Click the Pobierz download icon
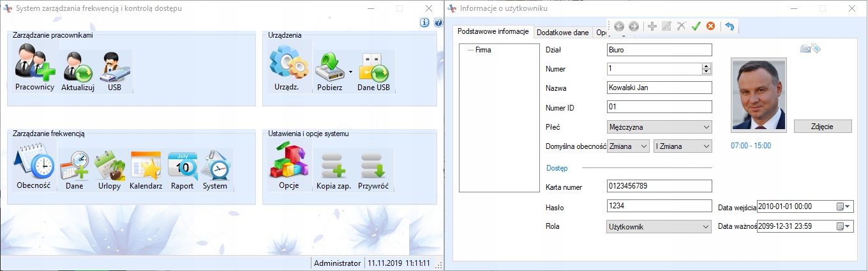 (x=330, y=72)
